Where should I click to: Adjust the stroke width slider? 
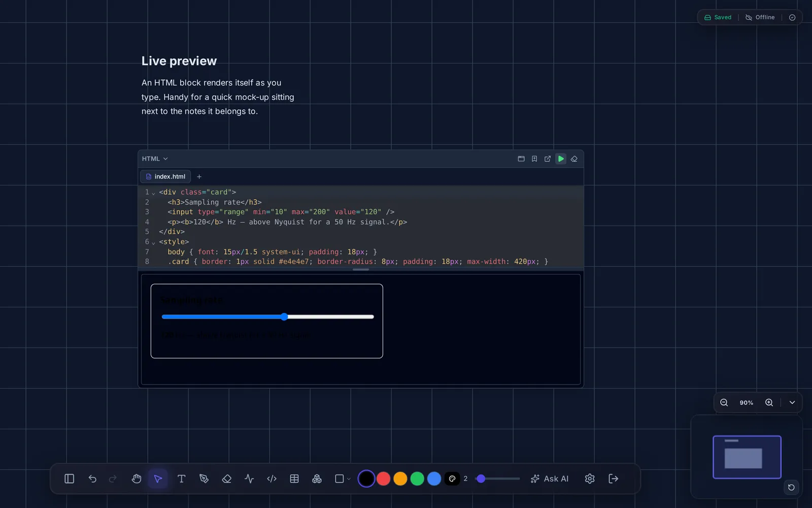pyautogui.click(x=498, y=479)
